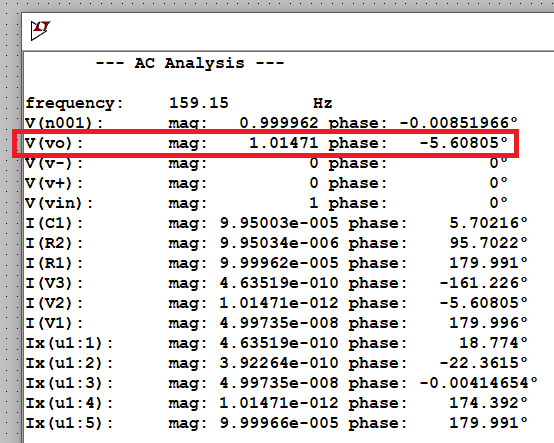Click the frequency 159.15 Hz line
This screenshot has width=554, height=443.
coord(179,103)
